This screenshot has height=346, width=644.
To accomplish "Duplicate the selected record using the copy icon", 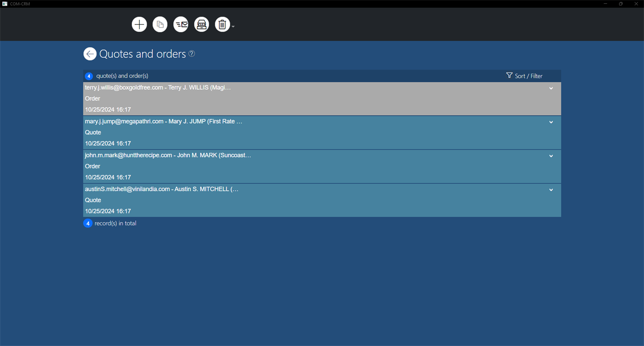I will 160,24.
